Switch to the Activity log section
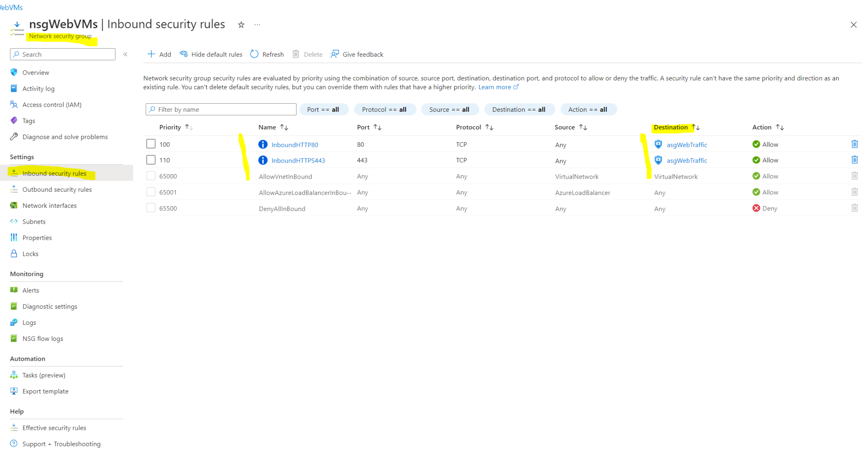868x459 pixels. [39, 88]
